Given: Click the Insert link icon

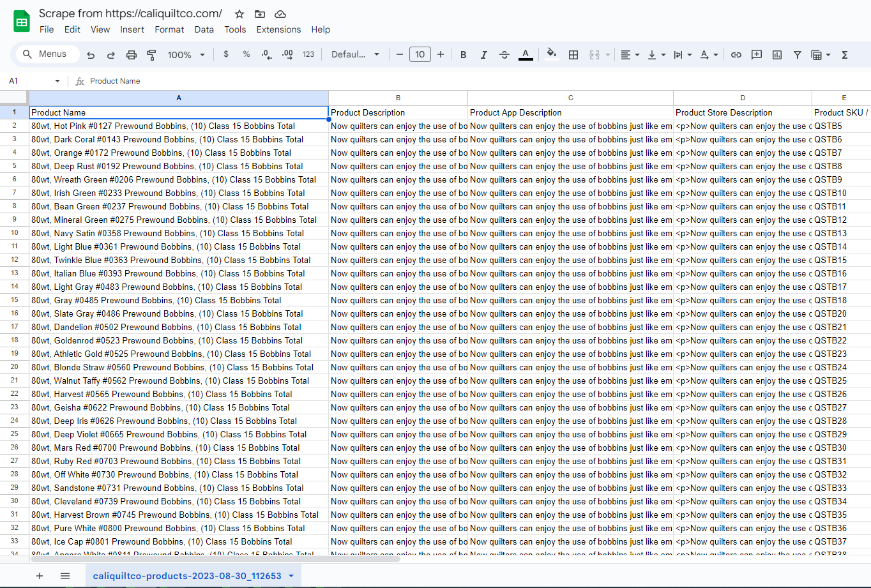Looking at the screenshot, I should [x=736, y=55].
